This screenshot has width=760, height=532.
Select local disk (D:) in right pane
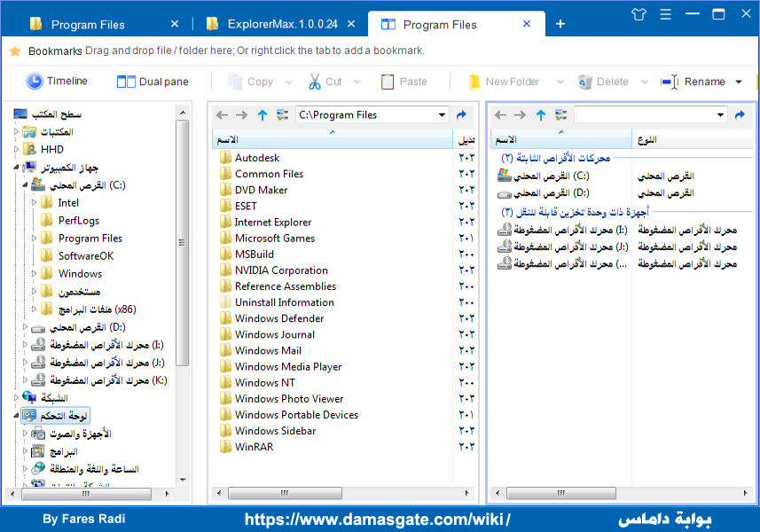[544, 192]
